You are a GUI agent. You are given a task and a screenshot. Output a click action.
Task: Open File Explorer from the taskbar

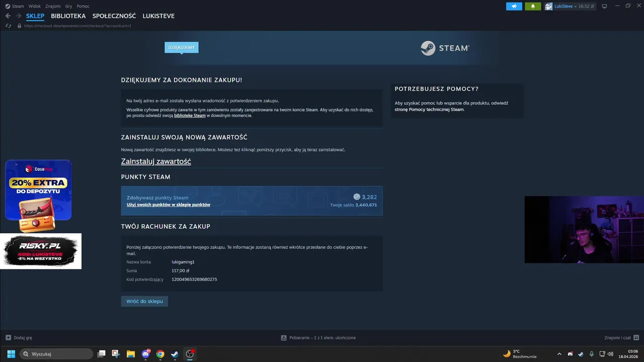coord(131,354)
